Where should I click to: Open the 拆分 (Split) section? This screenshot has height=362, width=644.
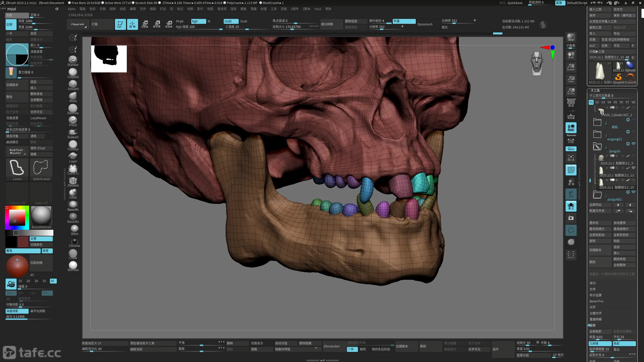point(593,283)
